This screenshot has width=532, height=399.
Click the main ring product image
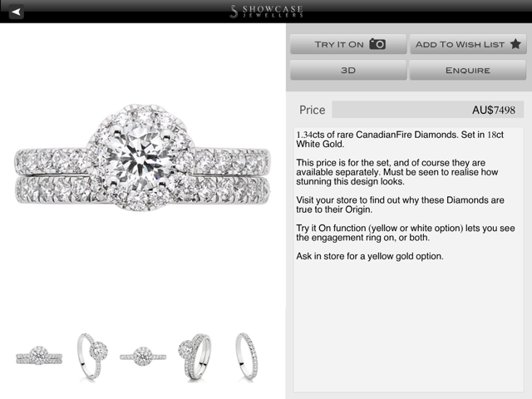[x=142, y=158]
